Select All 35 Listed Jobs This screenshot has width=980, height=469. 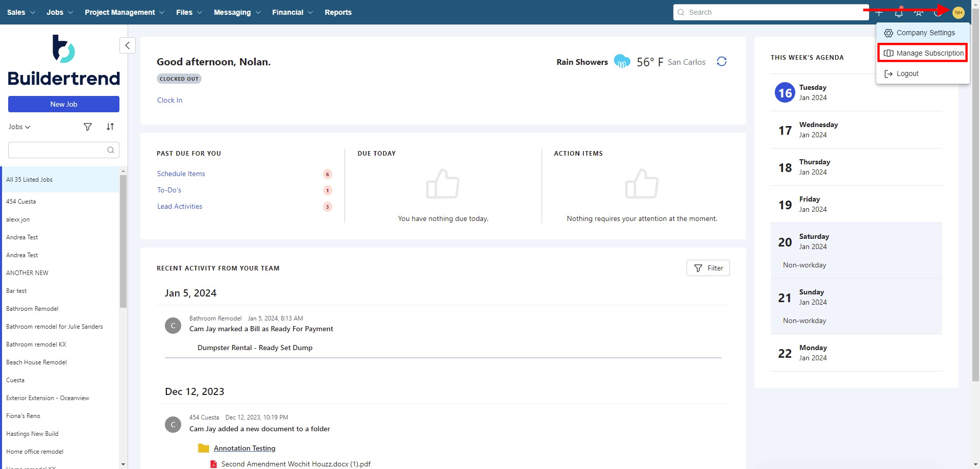pyautogui.click(x=61, y=180)
